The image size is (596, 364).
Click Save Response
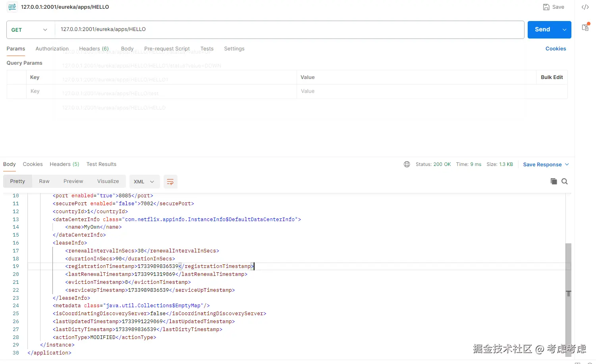pos(542,165)
